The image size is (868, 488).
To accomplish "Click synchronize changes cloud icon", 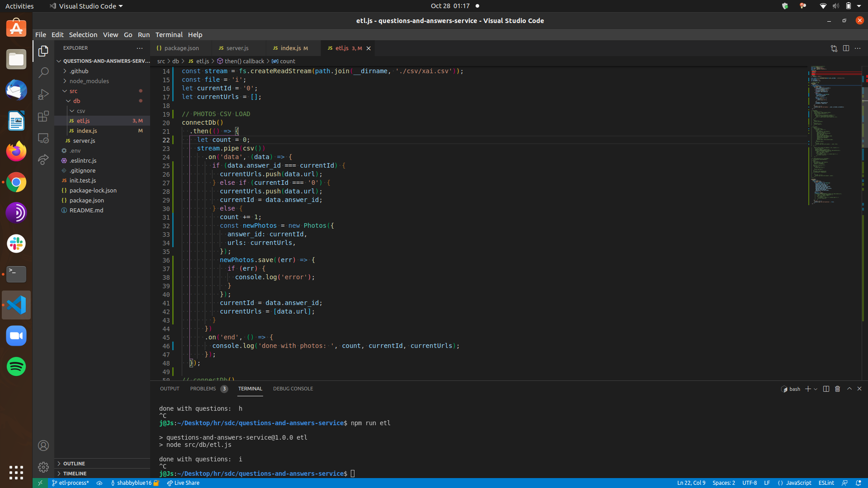I will click(x=99, y=483).
